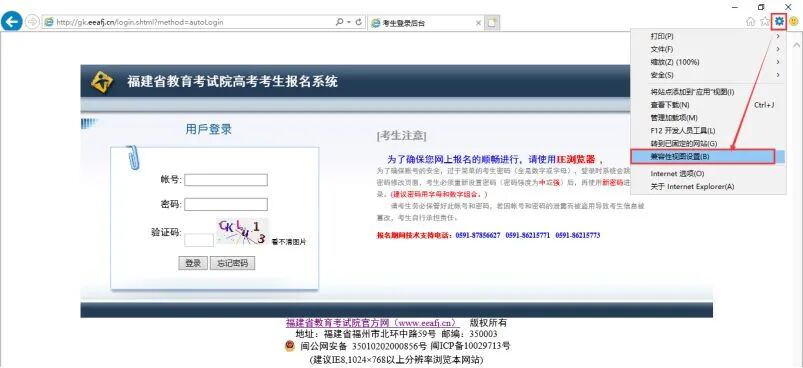Viewport: 803px width, 368px height.
Task: Click the 密码 input field
Action: click(226, 204)
